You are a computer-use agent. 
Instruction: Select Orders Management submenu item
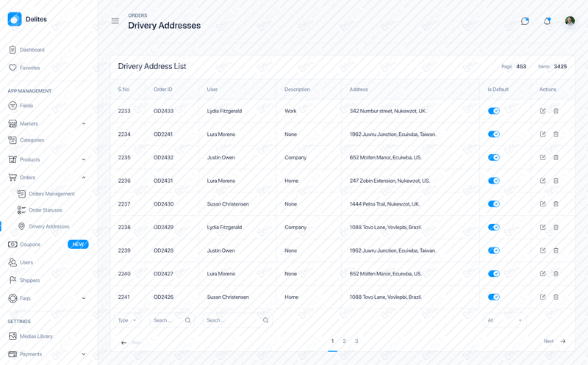click(x=46, y=194)
